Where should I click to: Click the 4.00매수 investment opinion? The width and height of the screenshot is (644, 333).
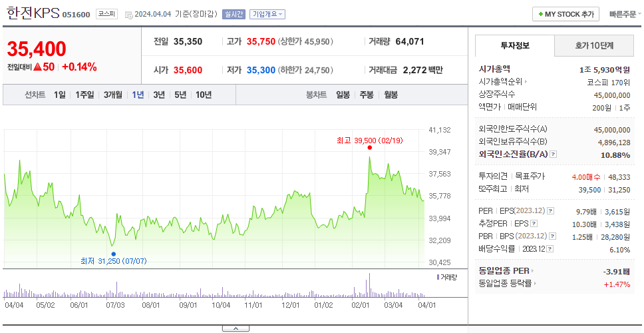point(586,177)
